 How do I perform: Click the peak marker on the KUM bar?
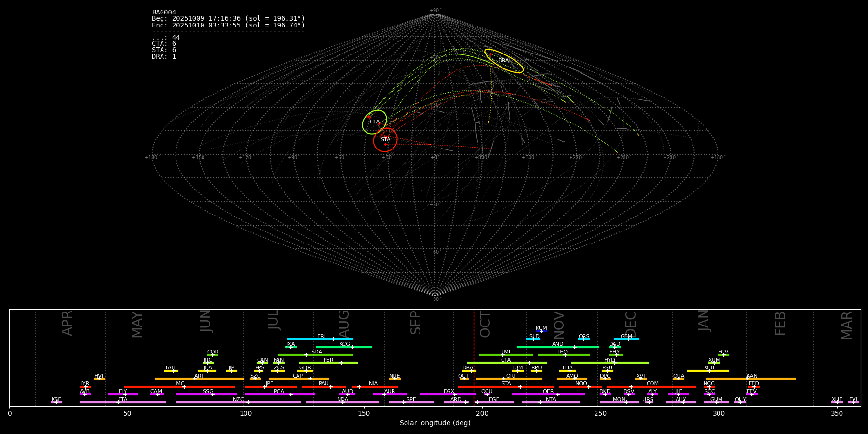541,331
